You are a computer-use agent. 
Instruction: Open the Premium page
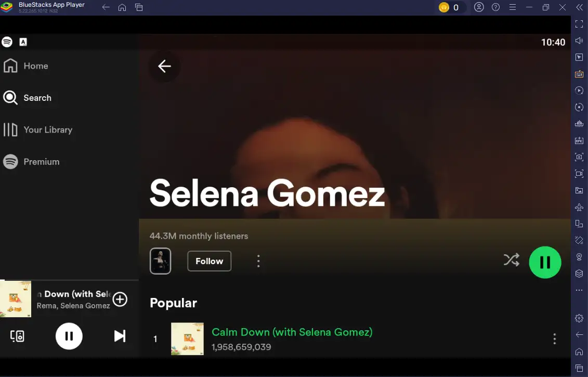pyautogui.click(x=32, y=162)
